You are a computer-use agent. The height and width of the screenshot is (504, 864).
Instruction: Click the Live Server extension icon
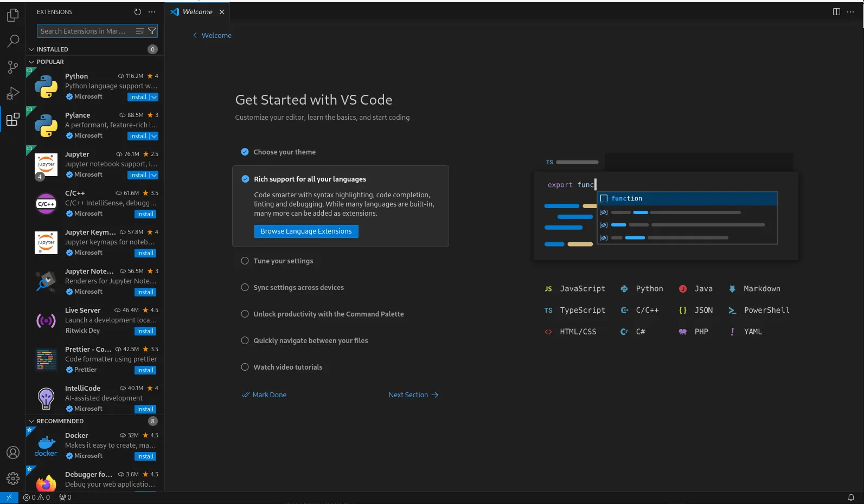46,321
